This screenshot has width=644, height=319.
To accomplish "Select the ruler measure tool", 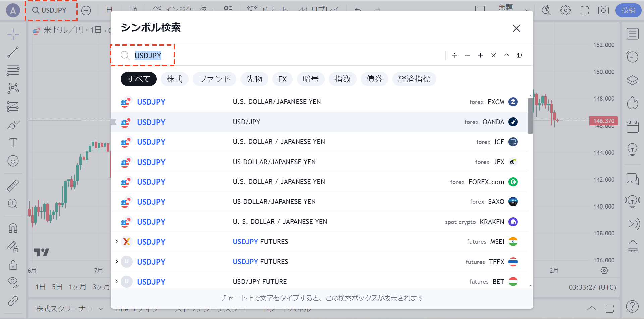I will (13, 185).
